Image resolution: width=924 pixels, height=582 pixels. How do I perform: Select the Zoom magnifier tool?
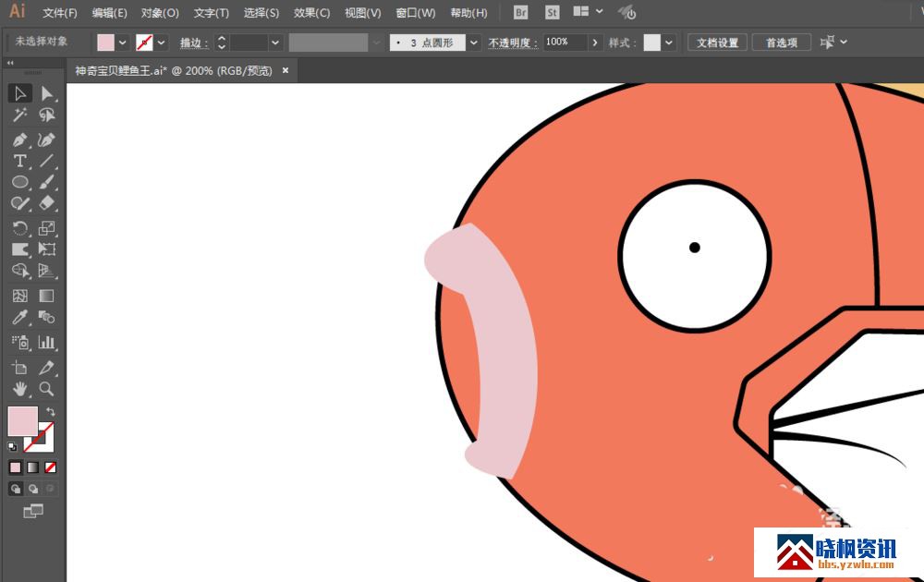pos(46,389)
